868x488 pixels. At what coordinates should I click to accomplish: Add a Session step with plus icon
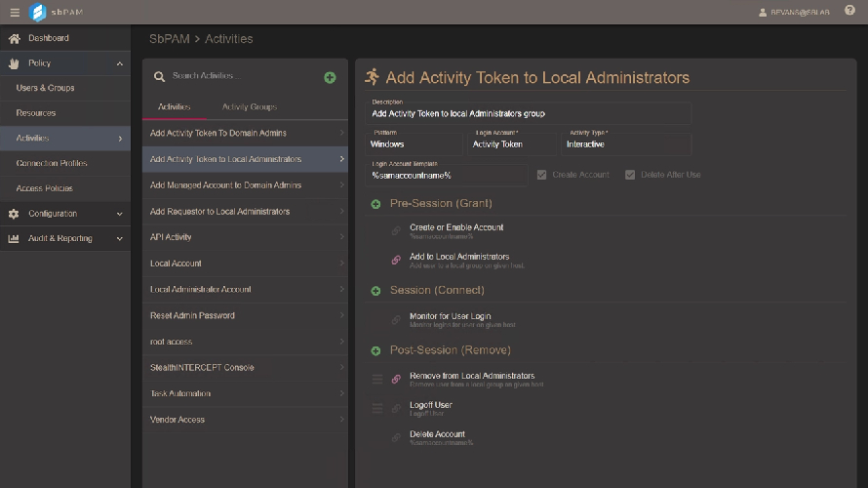(x=375, y=291)
